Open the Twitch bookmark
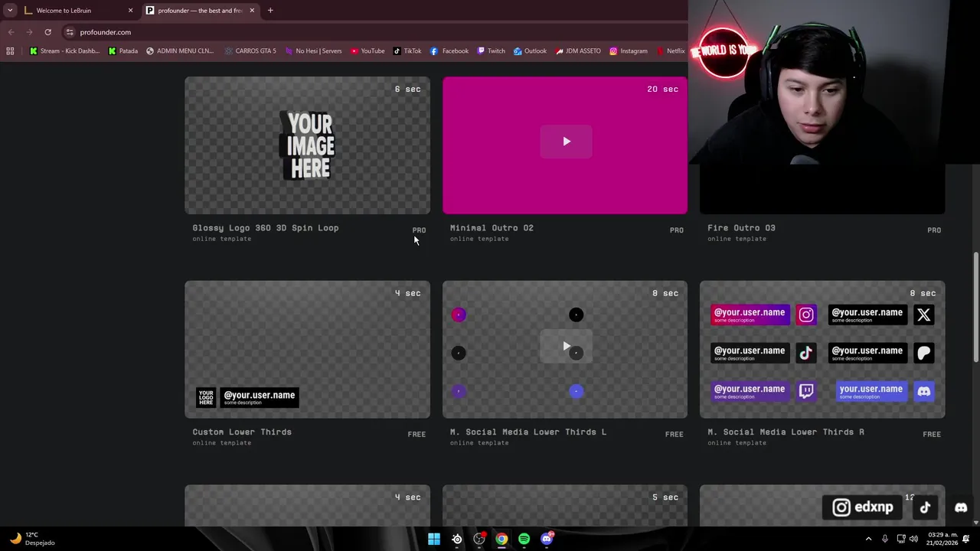Image resolution: width=980 pixels, height=551 pixels. pyautogui.click(x=491, y=51)
